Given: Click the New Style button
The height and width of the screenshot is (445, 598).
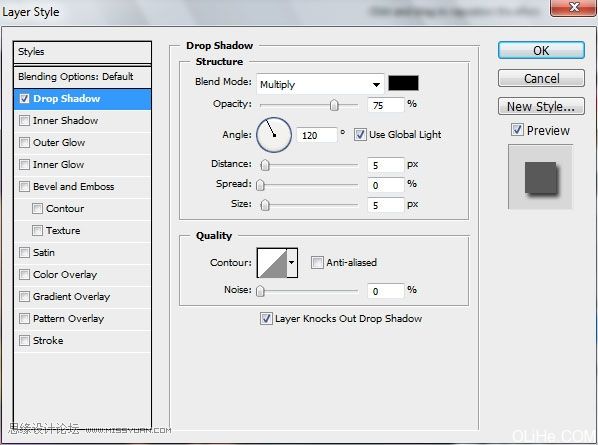Looking at the screenshot, I should tap(541, 106).
